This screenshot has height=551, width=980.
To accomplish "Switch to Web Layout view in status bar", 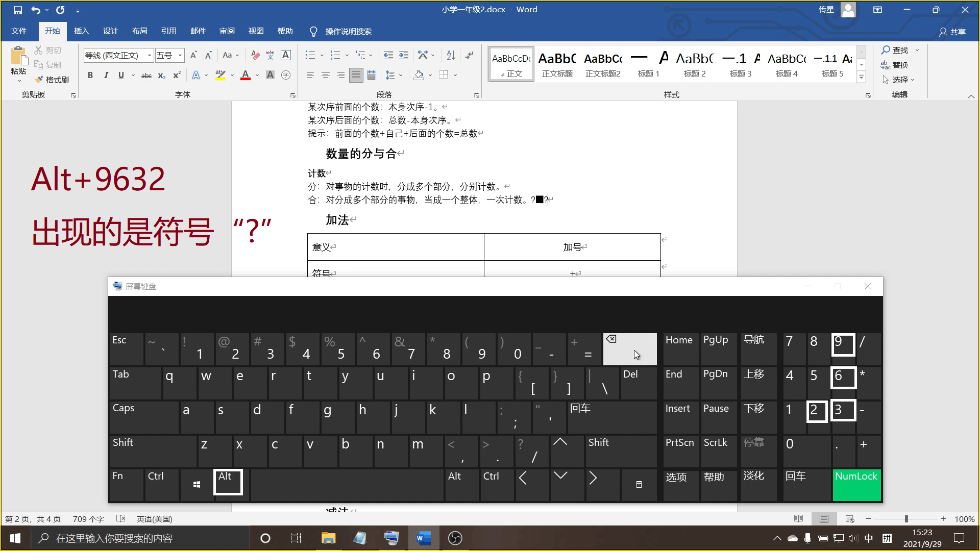I will 850,519.
